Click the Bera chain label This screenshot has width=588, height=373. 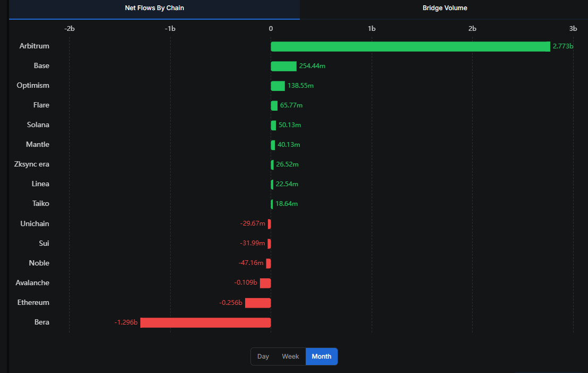tap(41, 322)
